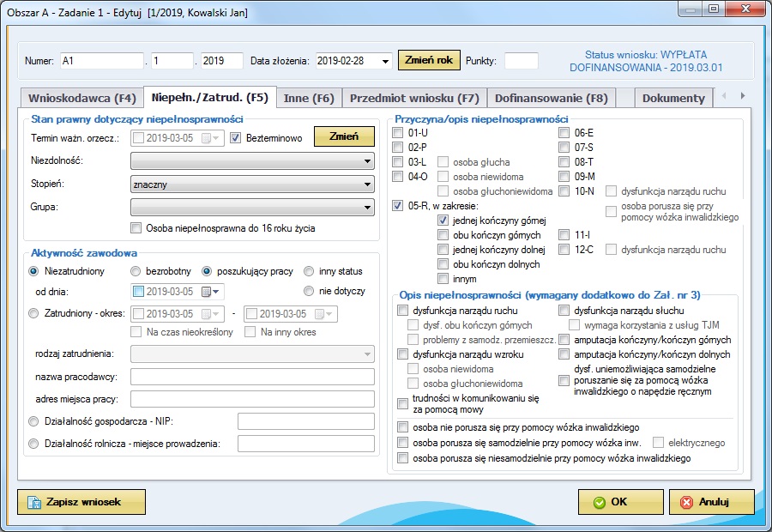
Task: Select the Niepełn./Zatrud. (F5) tab
Action: (210, 97)
